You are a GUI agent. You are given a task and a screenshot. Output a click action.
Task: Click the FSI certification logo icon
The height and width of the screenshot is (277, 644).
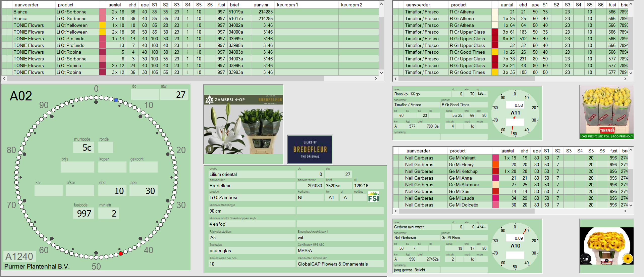(373, 197)
